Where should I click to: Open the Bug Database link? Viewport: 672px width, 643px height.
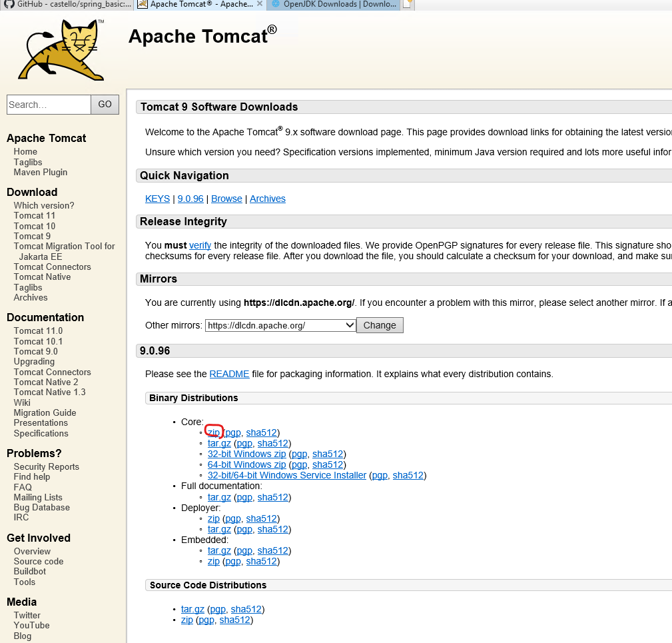41,508
